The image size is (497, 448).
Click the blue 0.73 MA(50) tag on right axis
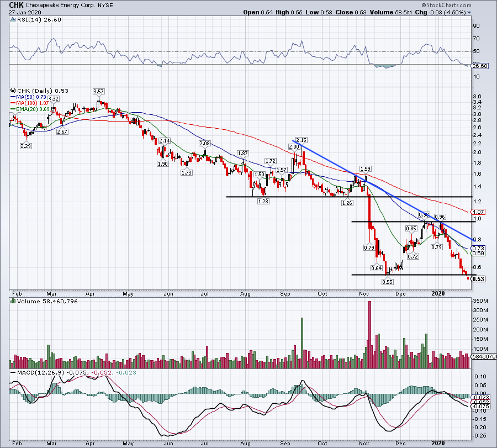[x=478, y=248]
